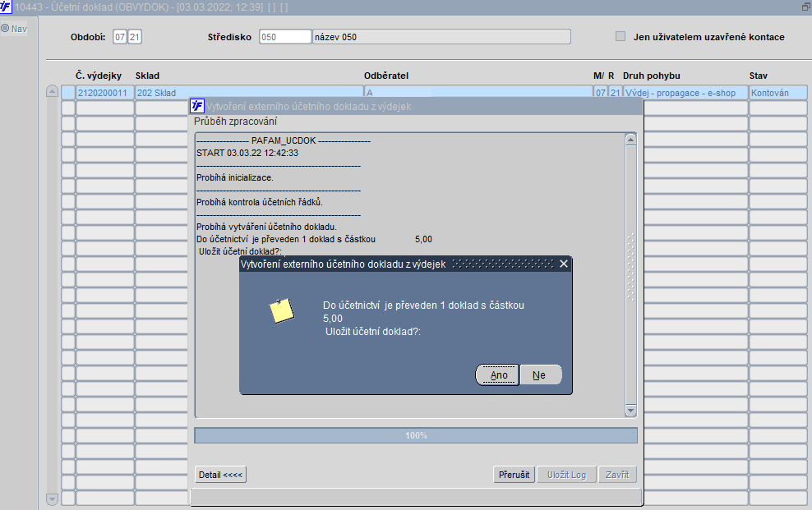Click the log scrollbar up arrow
The image size is (812, 510).
point(630,140)
